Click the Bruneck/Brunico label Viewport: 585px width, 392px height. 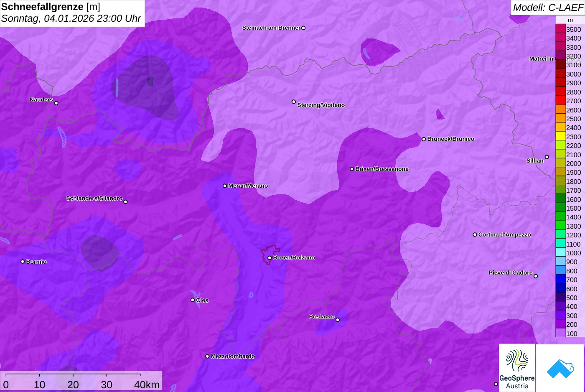coord(451,139)
